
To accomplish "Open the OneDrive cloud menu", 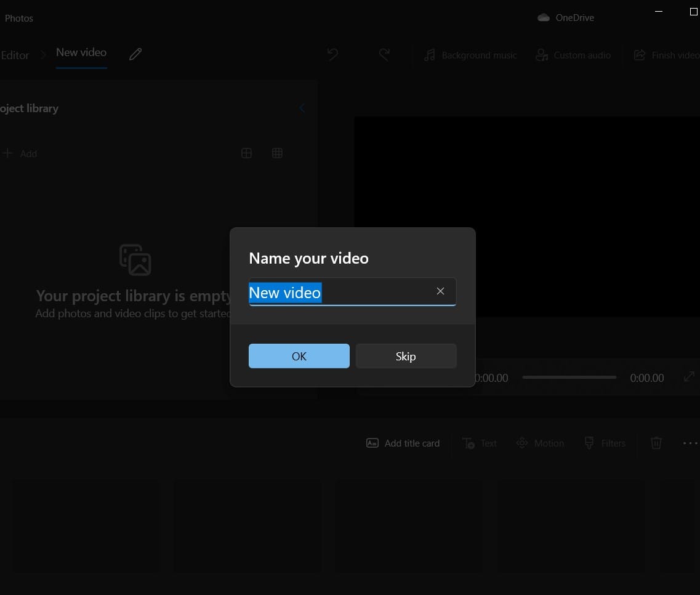I will pos(566,17).
